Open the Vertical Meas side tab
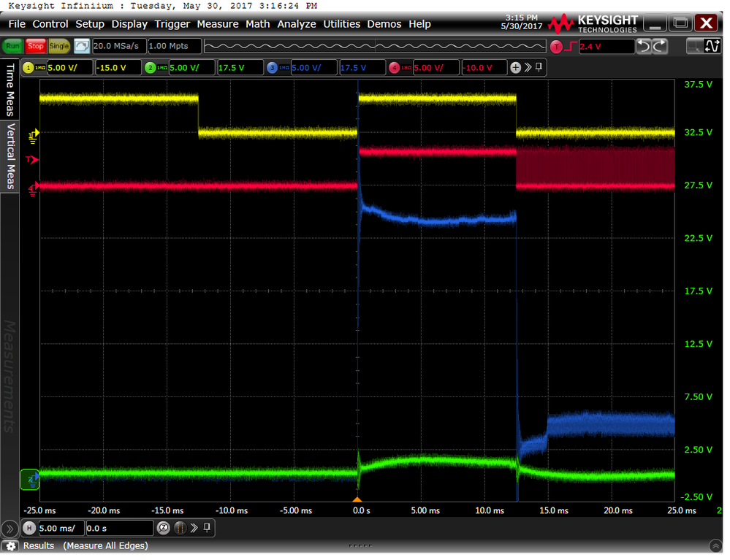The height and width of the screenshot is (560, 730). [x=9, y=156]
